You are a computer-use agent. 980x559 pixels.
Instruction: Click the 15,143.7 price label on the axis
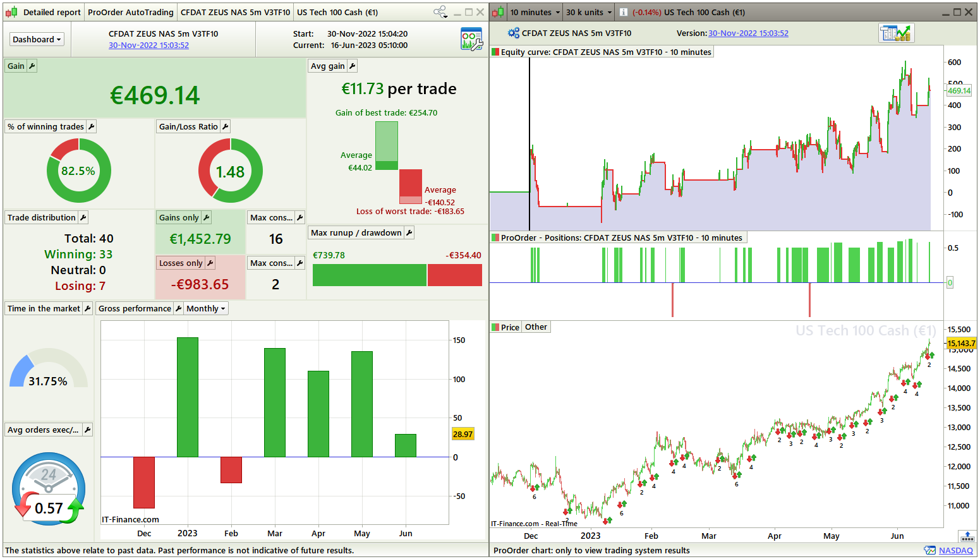[961, 344]
